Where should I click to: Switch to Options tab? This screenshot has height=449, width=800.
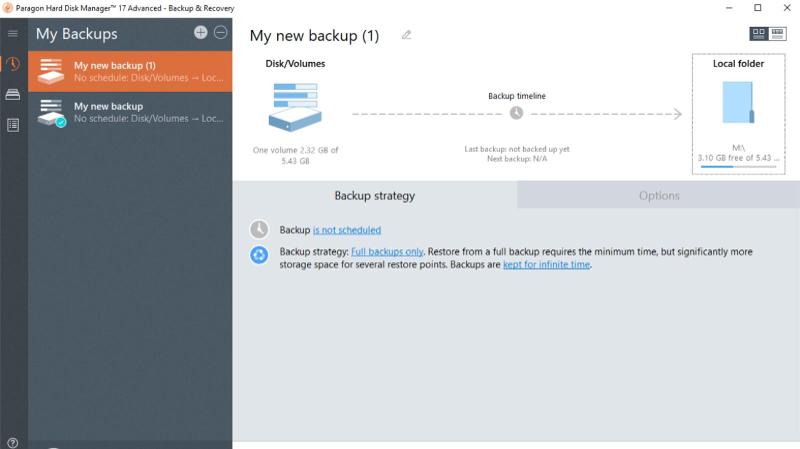(x=659, y=195)
